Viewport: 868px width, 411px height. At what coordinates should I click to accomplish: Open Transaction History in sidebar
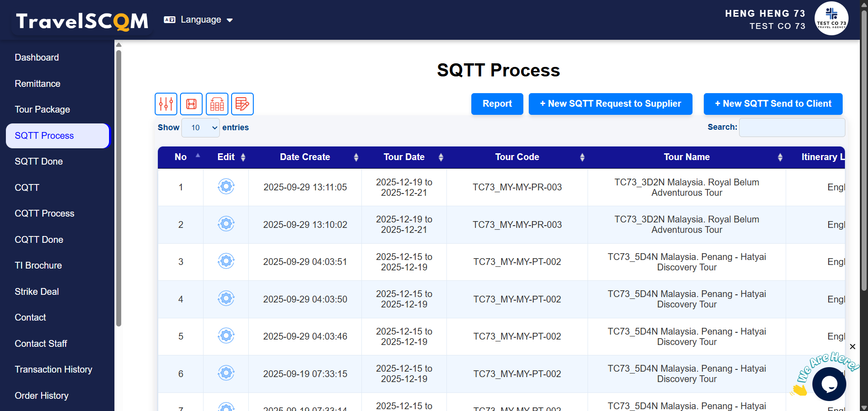click(x=53, y=369)
